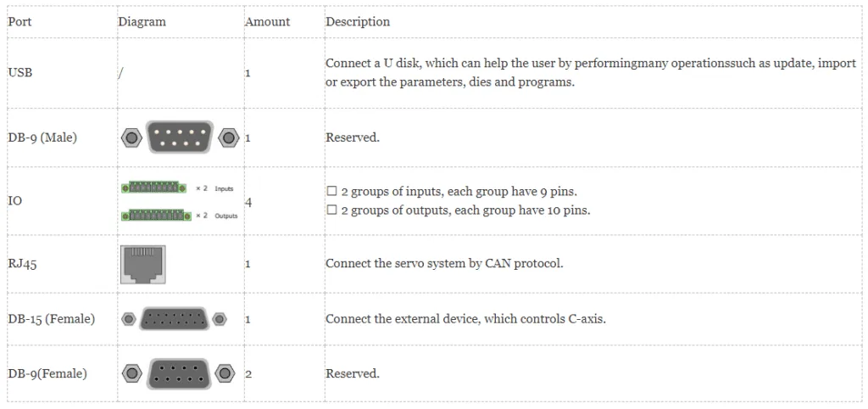Select the Amount column header
The width and height of the screenshot is (868, 409).
pos(267,22)
